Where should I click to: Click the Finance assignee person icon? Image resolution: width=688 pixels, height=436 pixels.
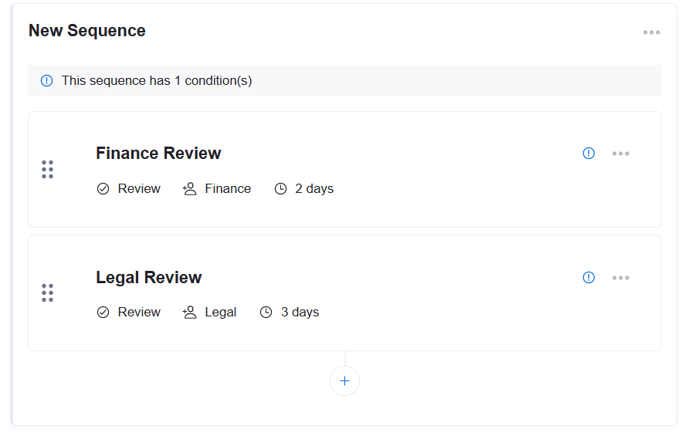point(190,189)
